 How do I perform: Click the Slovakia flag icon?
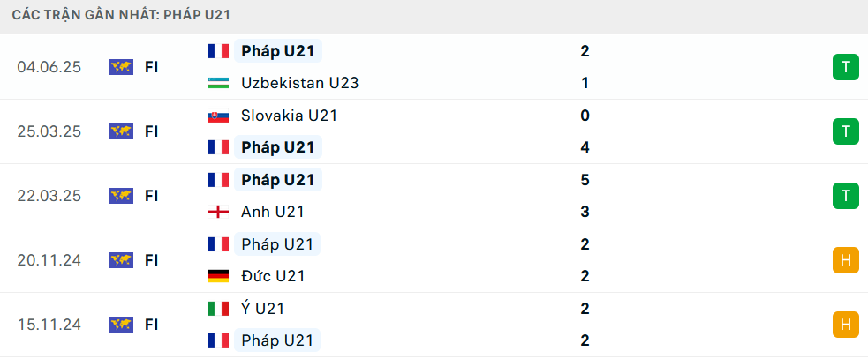(x=218, y=116)
